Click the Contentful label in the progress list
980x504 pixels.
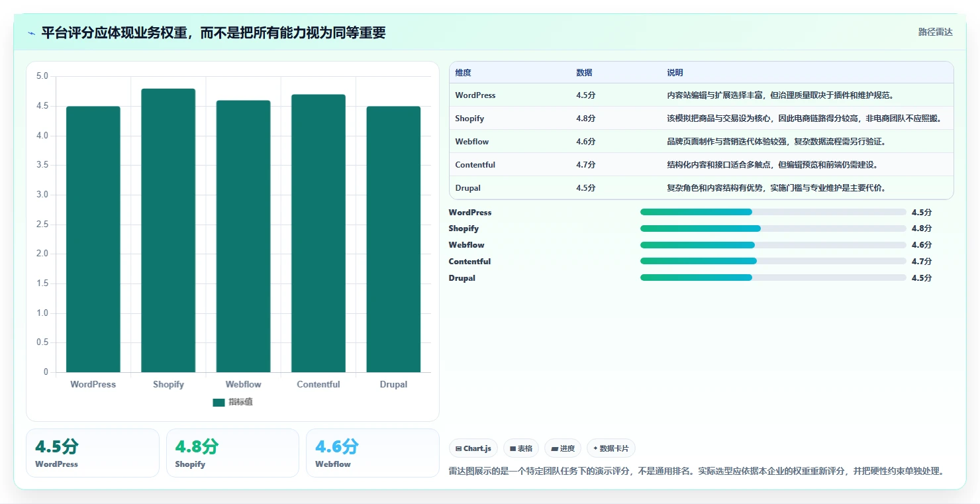(469, 262)
